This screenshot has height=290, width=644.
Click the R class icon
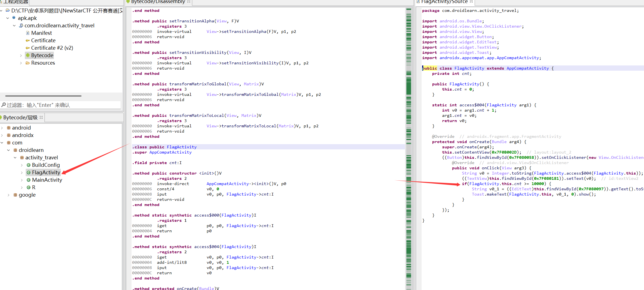[28, 187]
